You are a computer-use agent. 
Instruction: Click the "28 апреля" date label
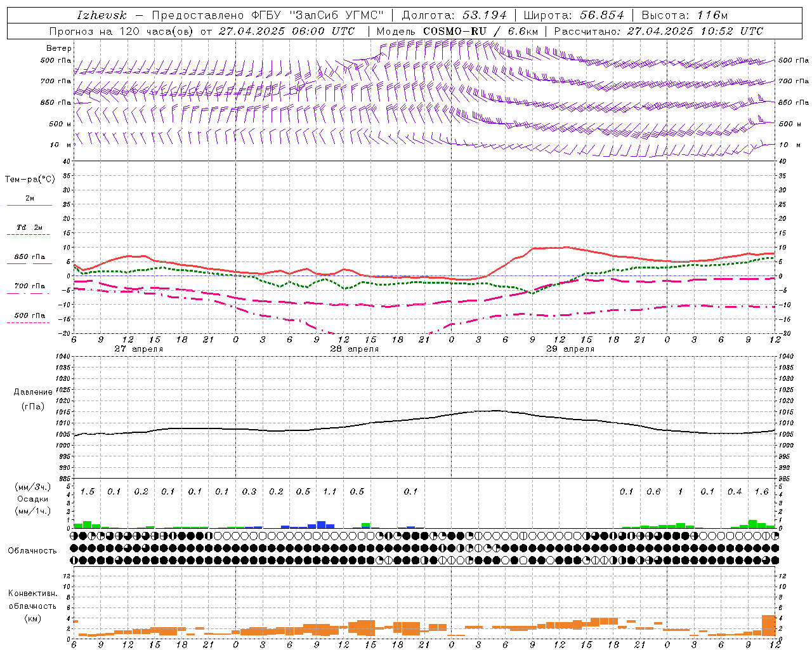tap(354, 349)
